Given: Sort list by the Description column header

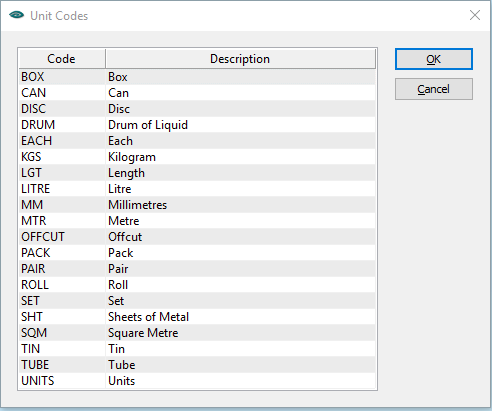Looking at the screenshot, I should (240, 59).
